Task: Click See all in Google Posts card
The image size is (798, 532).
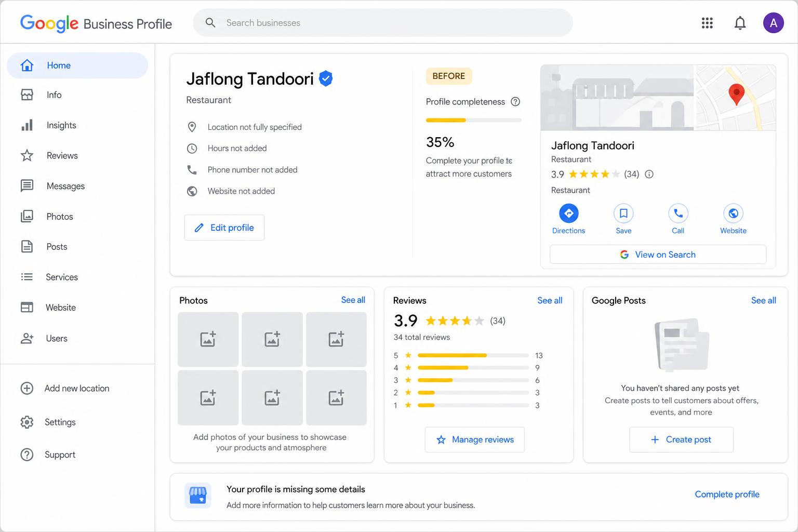Action: (763, 301)
